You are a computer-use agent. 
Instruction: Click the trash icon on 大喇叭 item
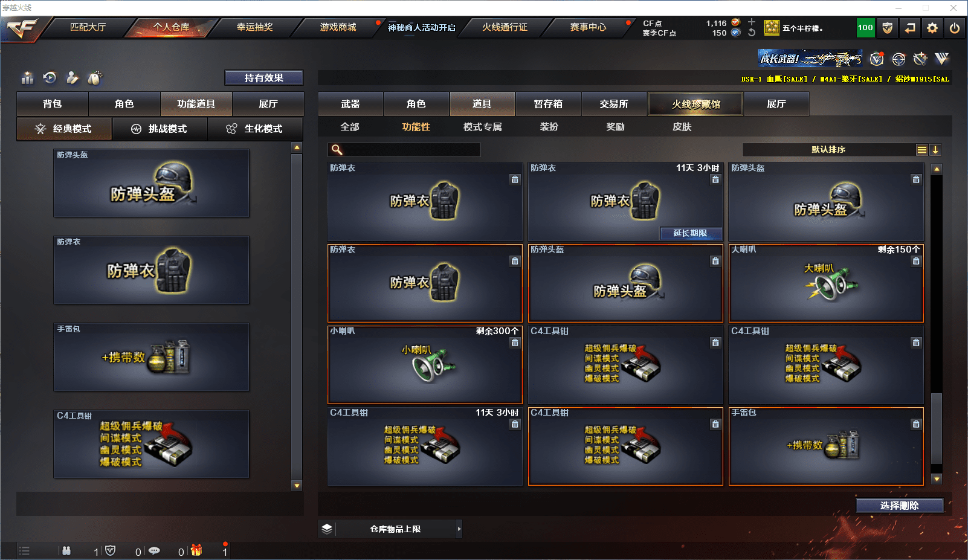(916, 261)
